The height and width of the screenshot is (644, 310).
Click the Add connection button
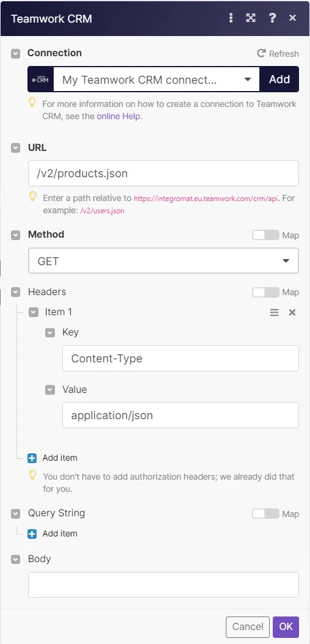[279, 79]
